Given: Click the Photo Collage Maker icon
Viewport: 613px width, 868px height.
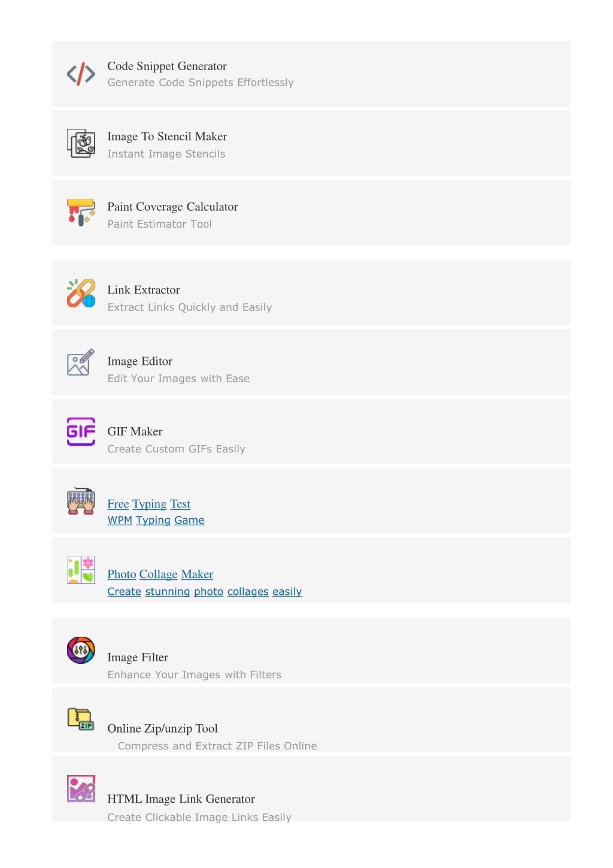Looking at the screenshot, I should click(x=81, y=570).
